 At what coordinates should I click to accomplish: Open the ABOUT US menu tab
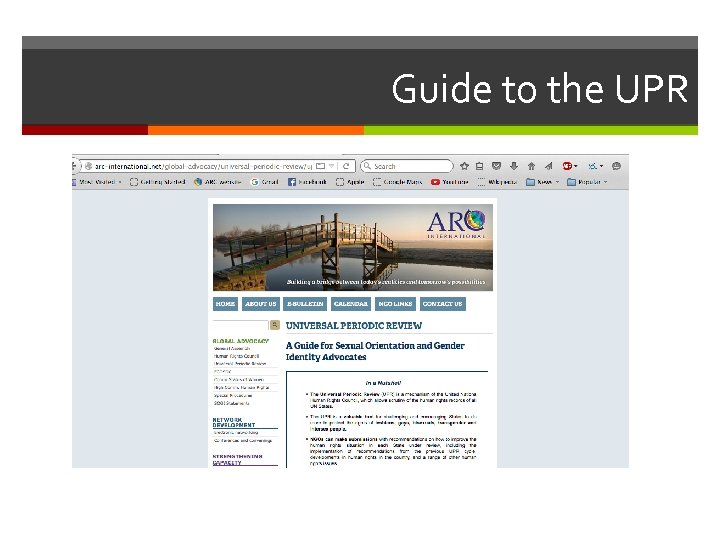coord(260,304)
